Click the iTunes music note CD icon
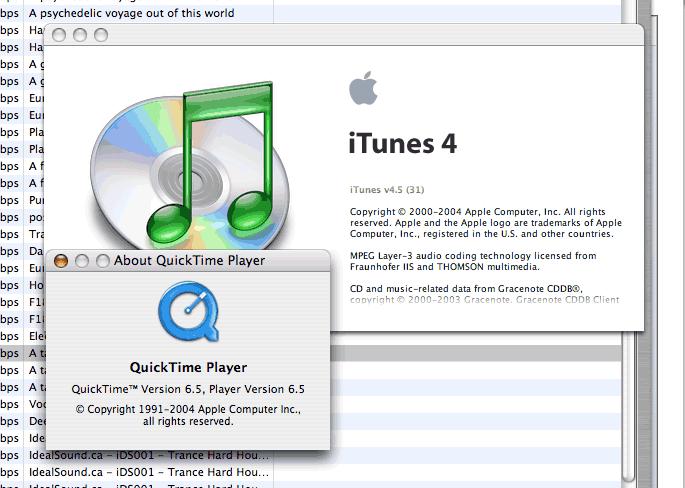 (190, 167)
